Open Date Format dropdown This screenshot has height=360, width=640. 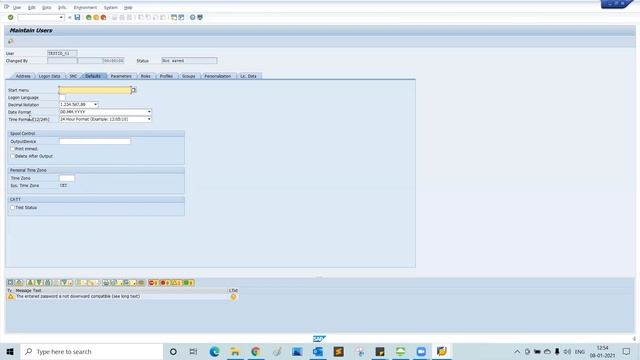pos(149,112)
